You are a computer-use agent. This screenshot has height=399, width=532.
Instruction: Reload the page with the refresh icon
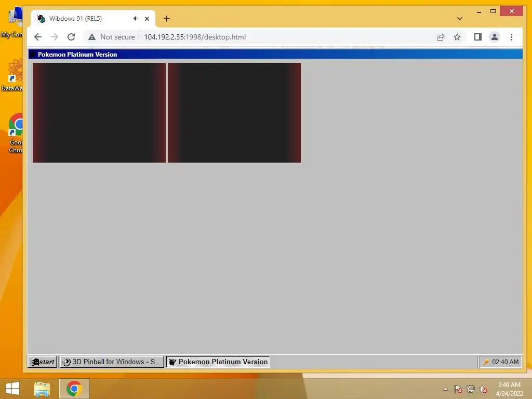click(x=71, y=37)
